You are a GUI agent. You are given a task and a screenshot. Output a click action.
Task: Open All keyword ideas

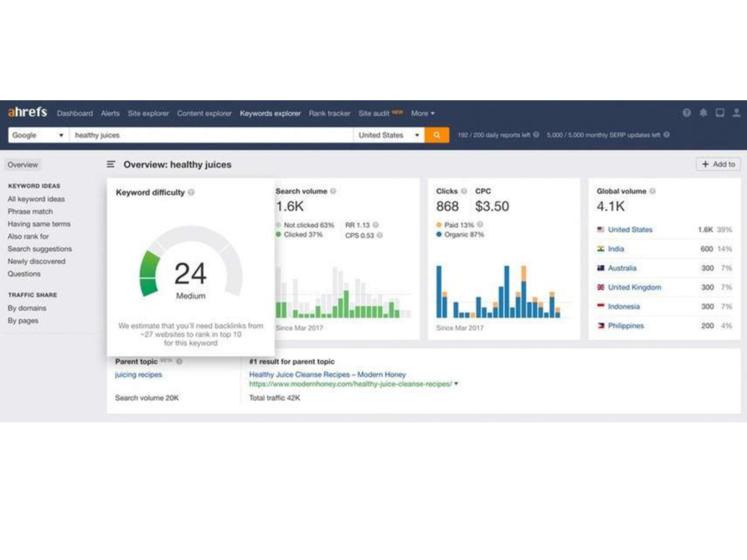(36, 199)
